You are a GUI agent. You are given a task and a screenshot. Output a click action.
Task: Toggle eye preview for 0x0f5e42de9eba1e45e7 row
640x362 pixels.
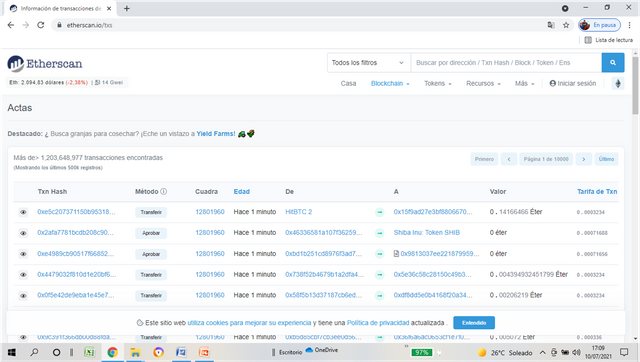pos(23,295)
